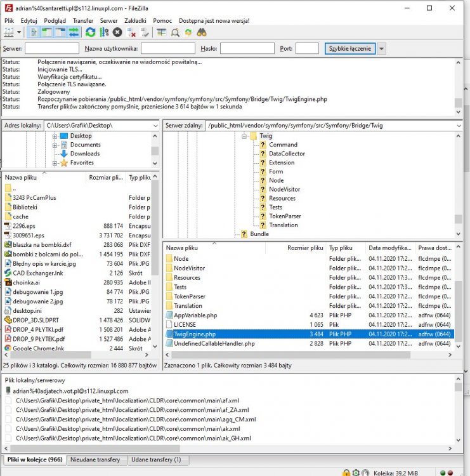Open the Edytuj menu
This screenshot has height=476, width=470.
29,21
